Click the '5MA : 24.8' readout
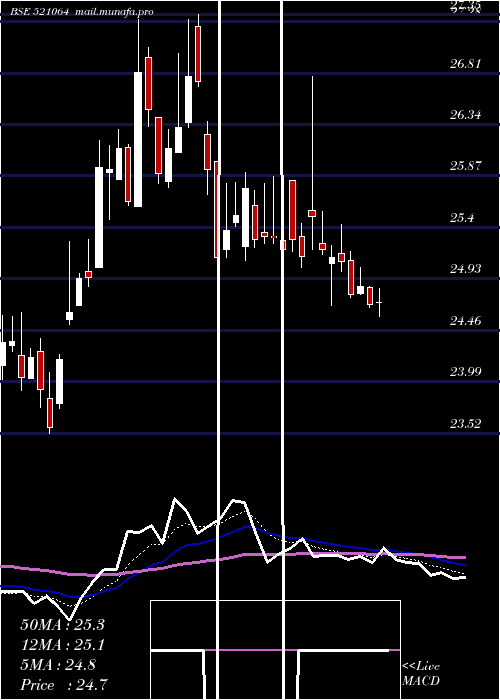500x700 pixels. coord(58,665)
